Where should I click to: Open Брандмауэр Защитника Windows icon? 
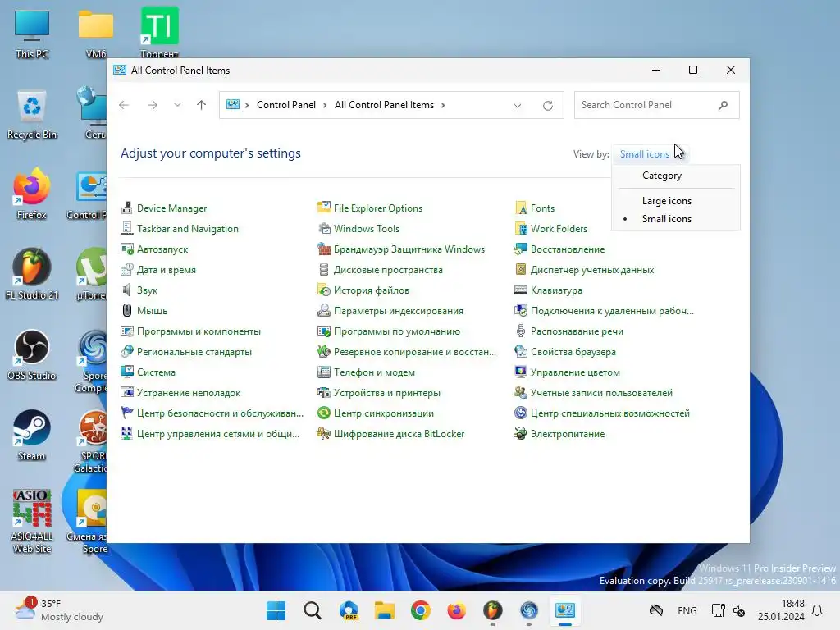[323, 249]
